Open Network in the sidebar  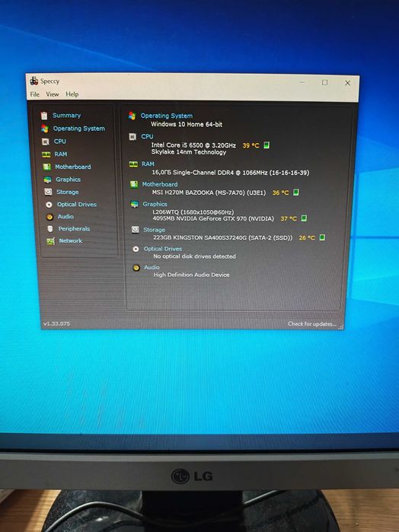pos(70,241)
